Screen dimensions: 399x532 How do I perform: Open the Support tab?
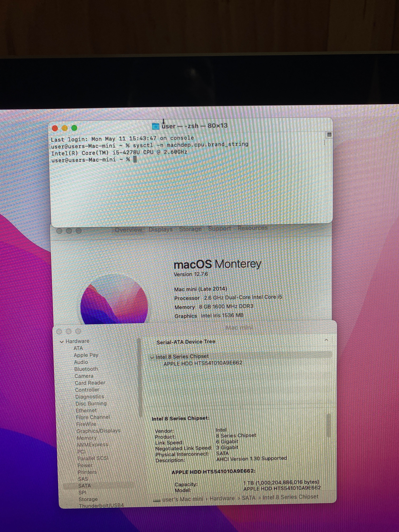click(x=219, y=229)
